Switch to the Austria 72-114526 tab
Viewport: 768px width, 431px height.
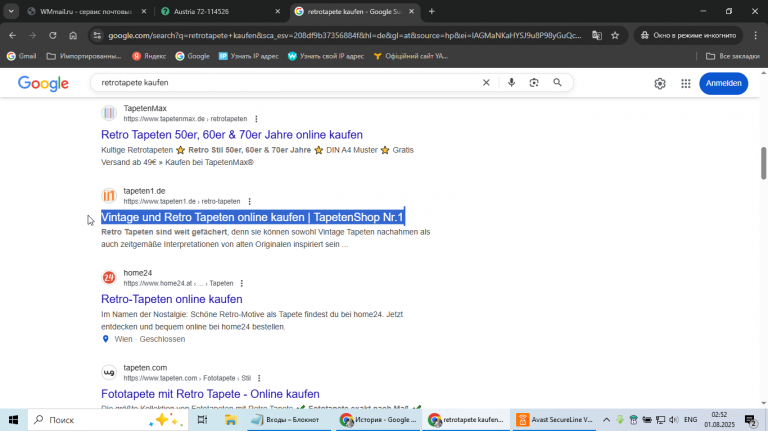201,11
